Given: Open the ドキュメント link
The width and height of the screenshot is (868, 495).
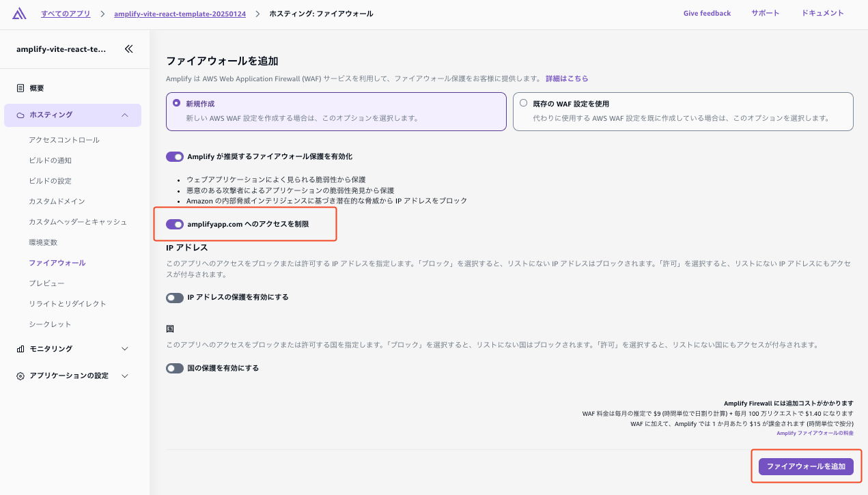Looking at the screenshot, I should 823,13.
